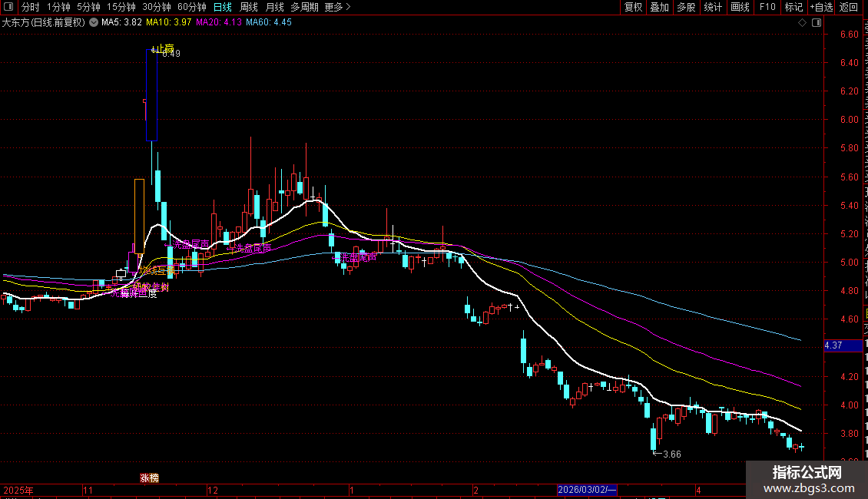Screen dimensions: 868x499
Task: Select the 60分钟 period tab
Action: 191,7
